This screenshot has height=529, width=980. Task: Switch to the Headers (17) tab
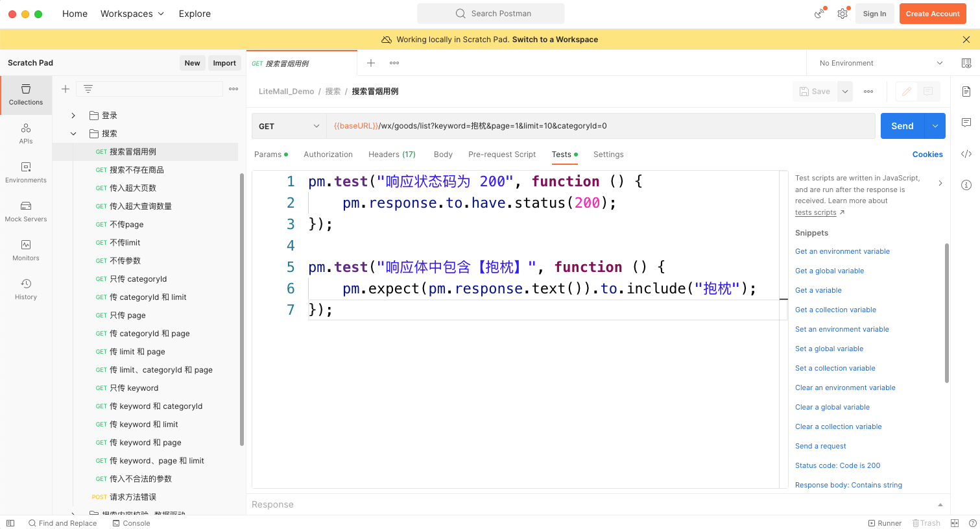392,154
